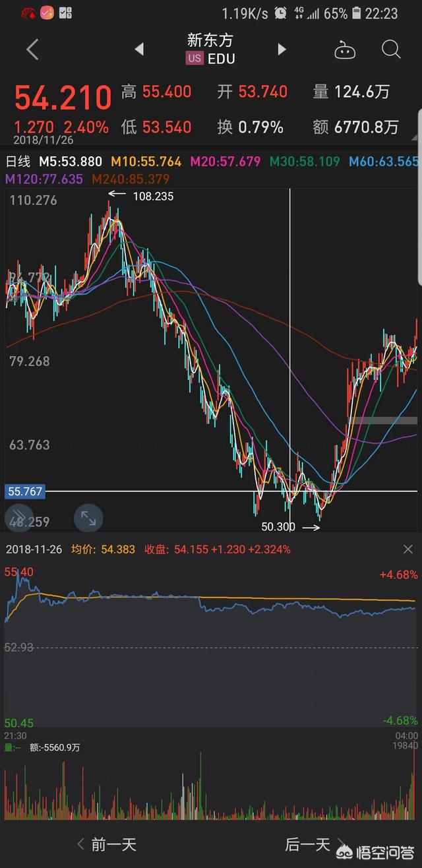The image size is (422, 868).
Task: Close the intraday detail panel
Action: pyautogui.click(x=407, y=549)
